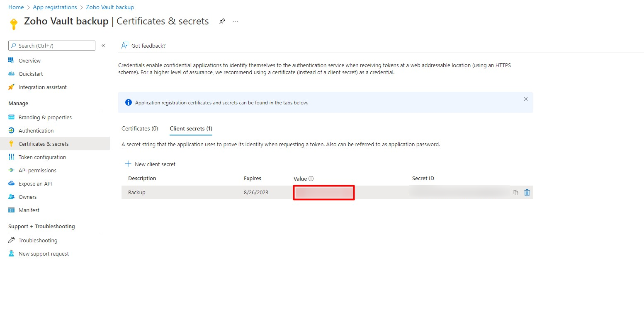Pin the Zoho Vault backup page
Screen dimensions: 644x314
(222, 21)
